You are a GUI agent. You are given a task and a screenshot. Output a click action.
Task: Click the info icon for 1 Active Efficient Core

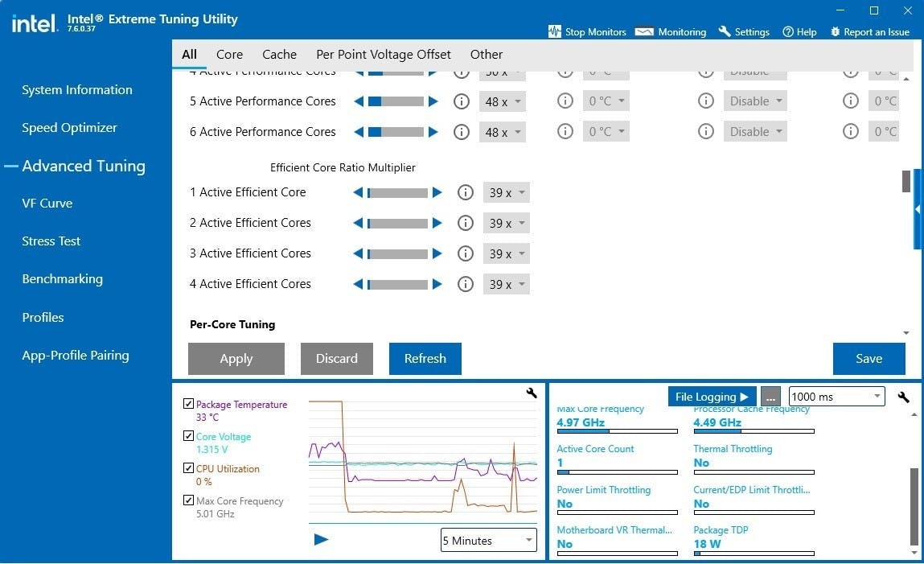(x=465, y=192)
